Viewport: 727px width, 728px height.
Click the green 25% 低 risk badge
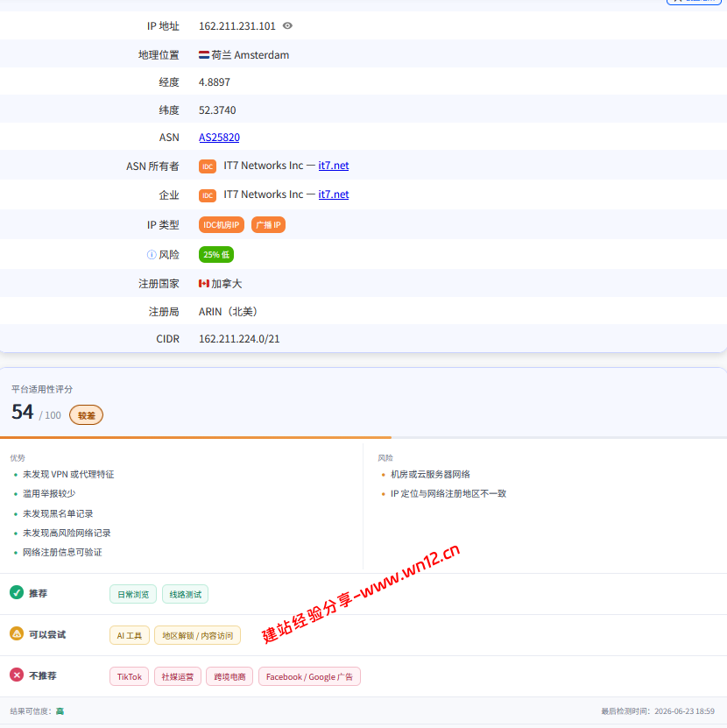(216, 254)
